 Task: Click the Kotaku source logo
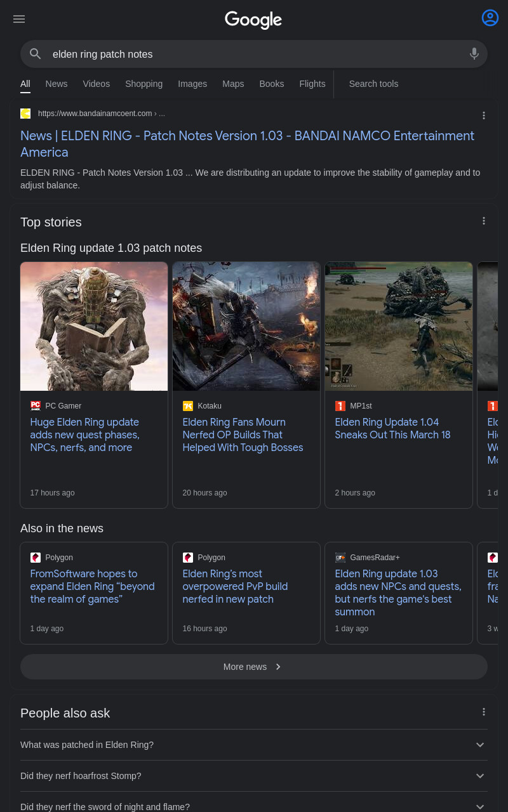188,406
